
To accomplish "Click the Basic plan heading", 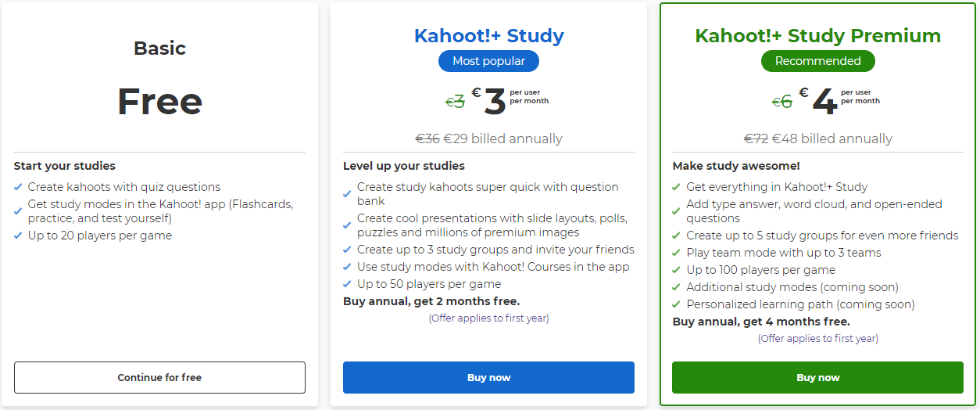I will [x=159, y=49].
